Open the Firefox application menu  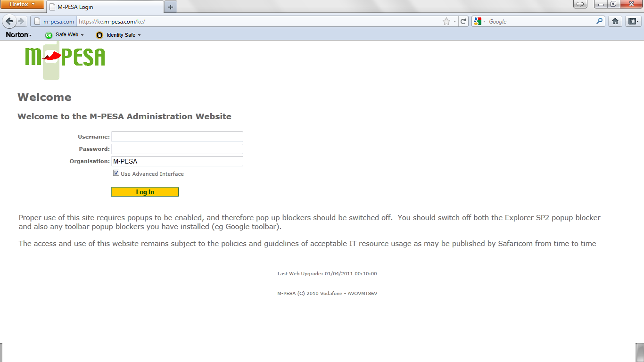tap(22, 4)
